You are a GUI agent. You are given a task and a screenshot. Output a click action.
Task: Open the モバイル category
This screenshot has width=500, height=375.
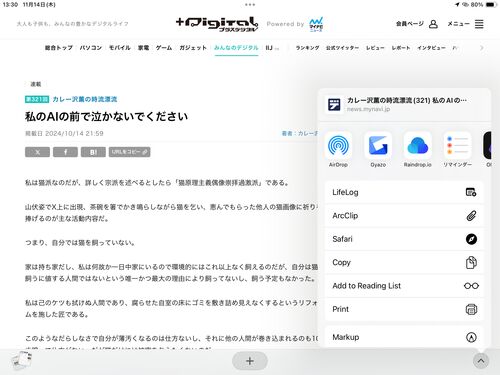(120, 48)
